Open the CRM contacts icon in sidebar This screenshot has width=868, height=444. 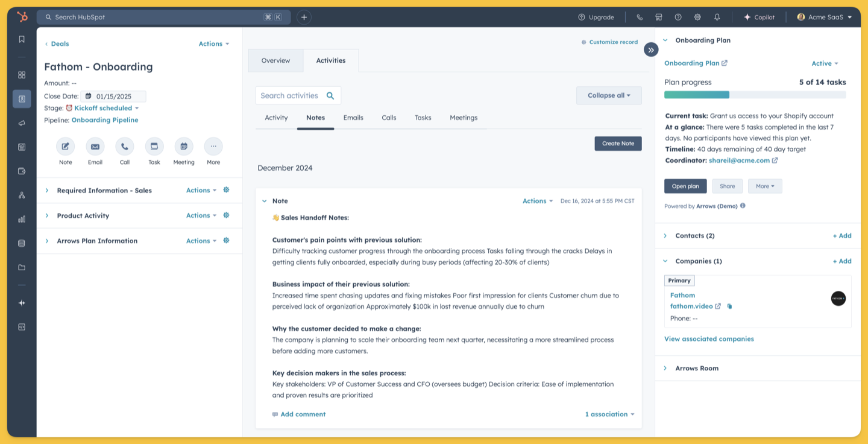click(x=22, y=99)
